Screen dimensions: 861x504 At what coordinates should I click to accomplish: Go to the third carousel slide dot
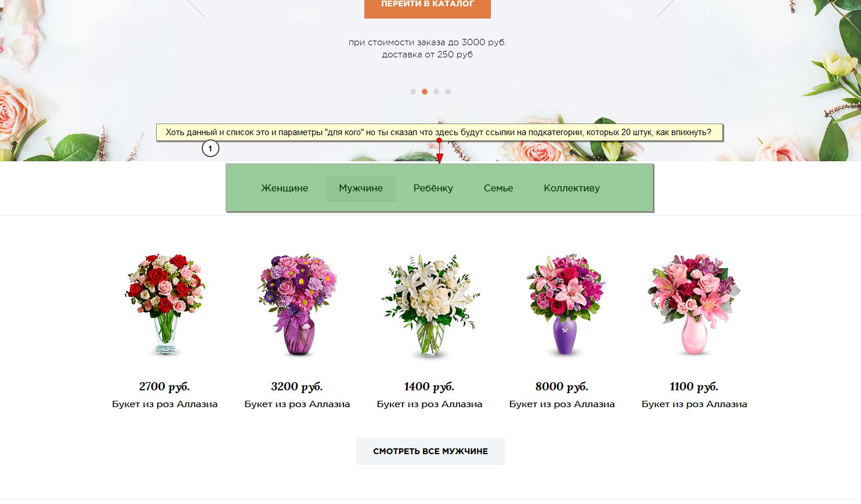[x=436, y=92]
